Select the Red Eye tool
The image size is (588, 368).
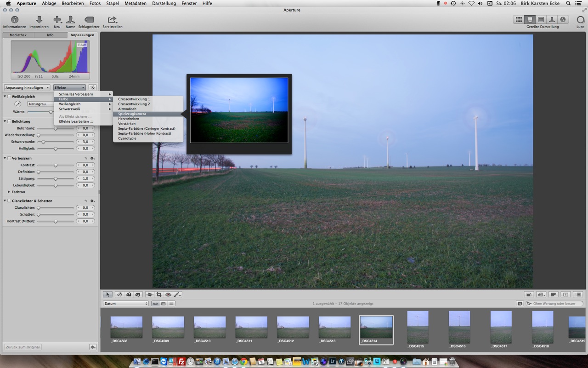tap(168, 294)
